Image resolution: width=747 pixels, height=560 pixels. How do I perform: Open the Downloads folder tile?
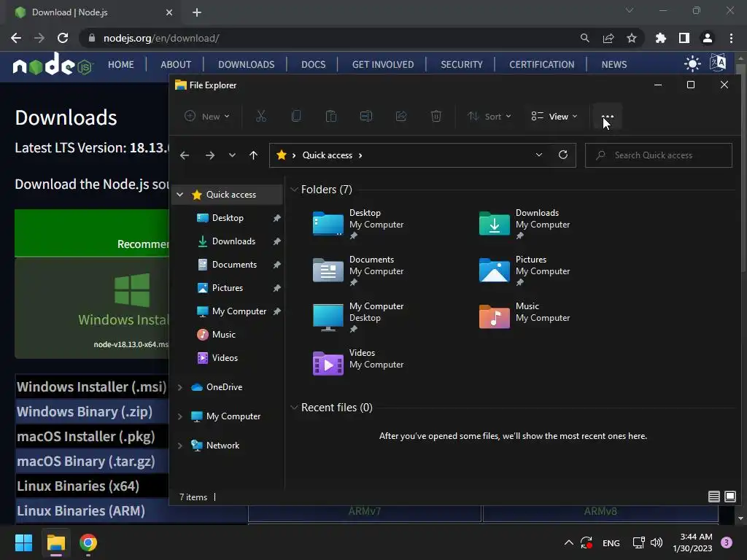(524, 224)
